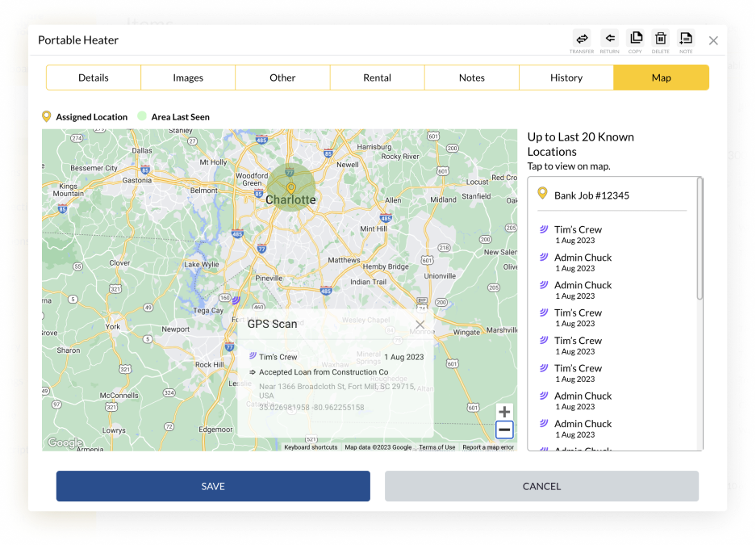Click the Note icon
The width and height of the screenshot is (756, 545).
(686, 38)
